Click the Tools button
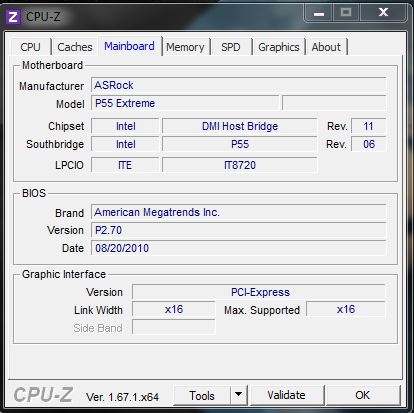This screenshot has height=413, width=414. point(202,395)
